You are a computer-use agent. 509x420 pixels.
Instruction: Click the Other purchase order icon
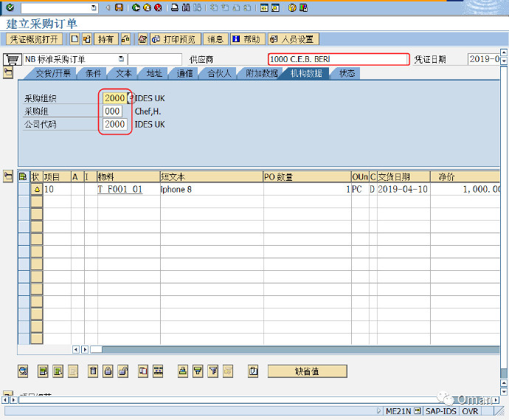86,39
